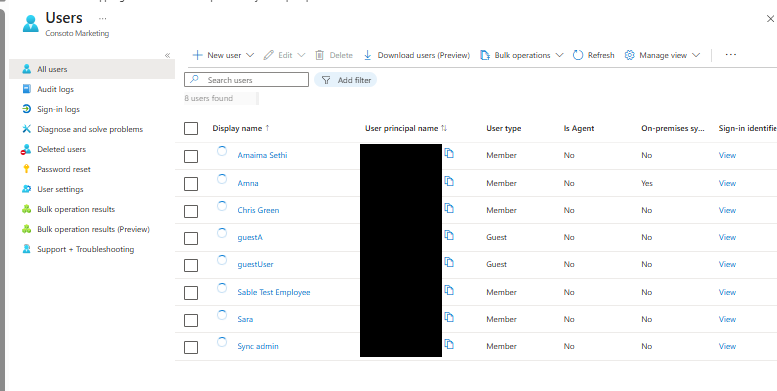Select the Sync admin row checkbox
Image resolution: width=777 pixels, height=391 pixels.
pos(191,347)
